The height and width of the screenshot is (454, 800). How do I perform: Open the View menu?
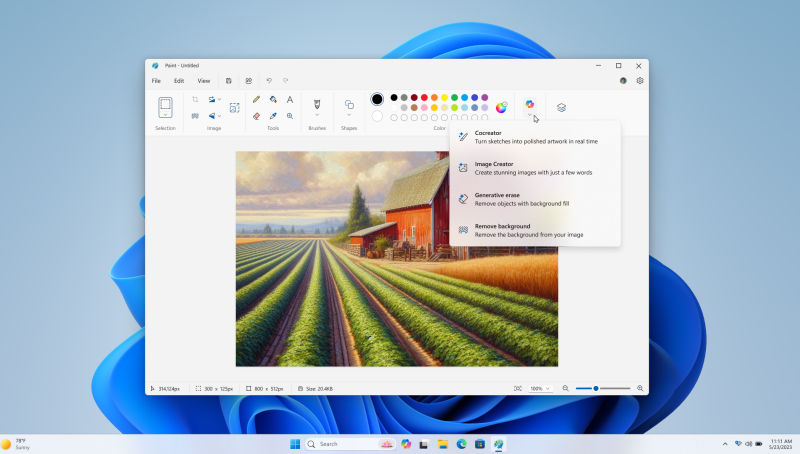coord(204,80)
